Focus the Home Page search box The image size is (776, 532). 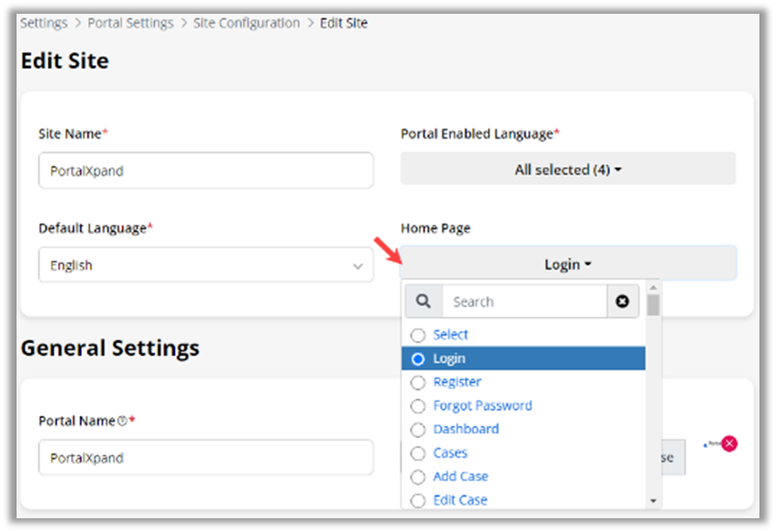(x=523, y=301)
